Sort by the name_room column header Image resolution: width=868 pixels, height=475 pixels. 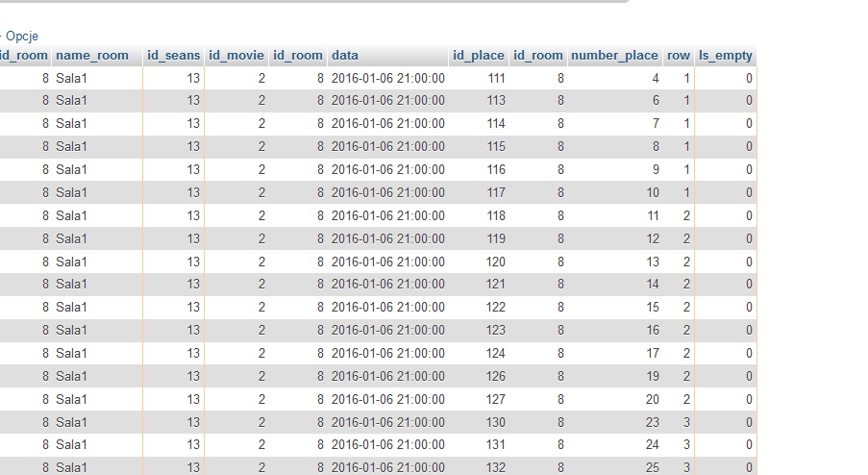point(92,56)
